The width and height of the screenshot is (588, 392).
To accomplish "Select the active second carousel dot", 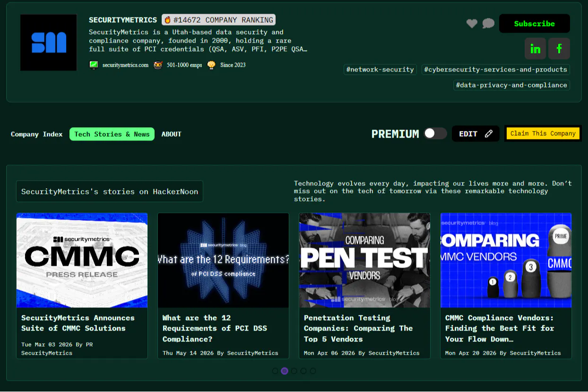I will tap(285, 371).
